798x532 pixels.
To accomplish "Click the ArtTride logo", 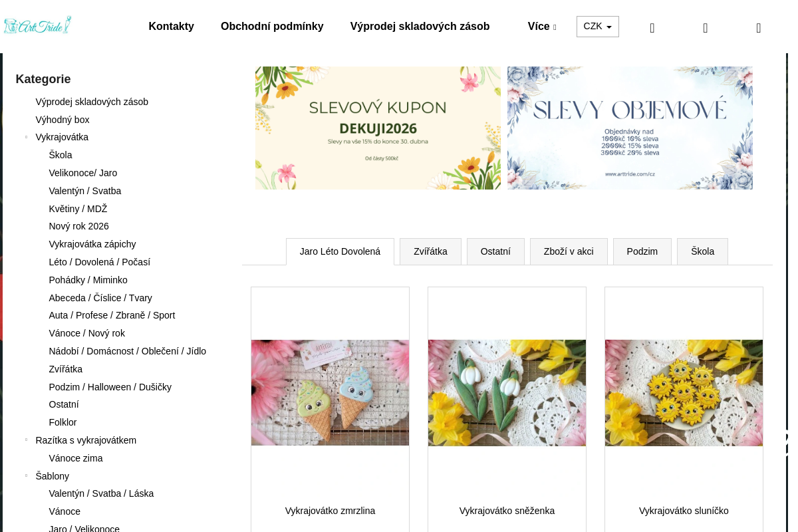I will tap(37, 26).
